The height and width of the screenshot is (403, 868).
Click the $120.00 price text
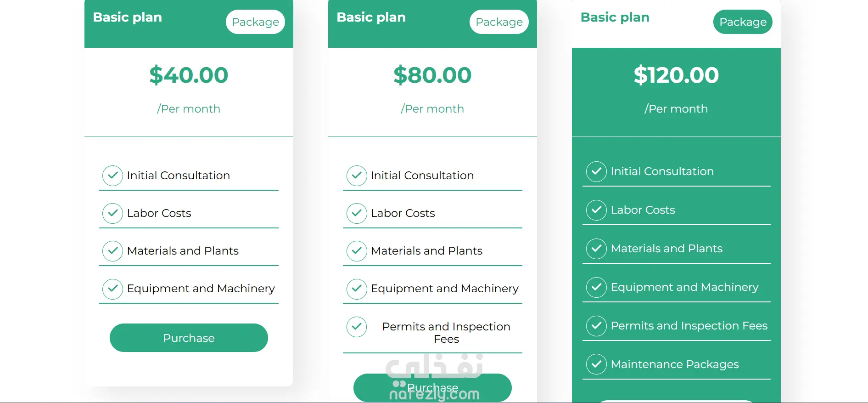tap(676, 75)
